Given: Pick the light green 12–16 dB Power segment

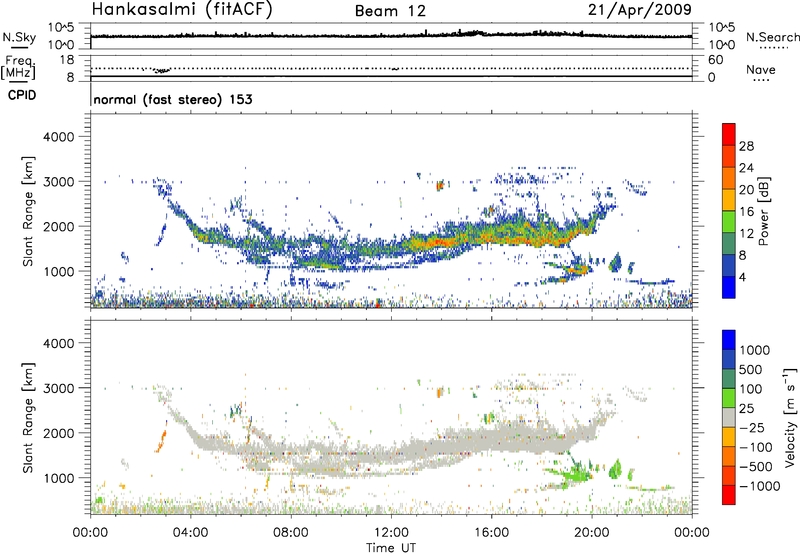Looking at the screenshot, I should (729, 222).
